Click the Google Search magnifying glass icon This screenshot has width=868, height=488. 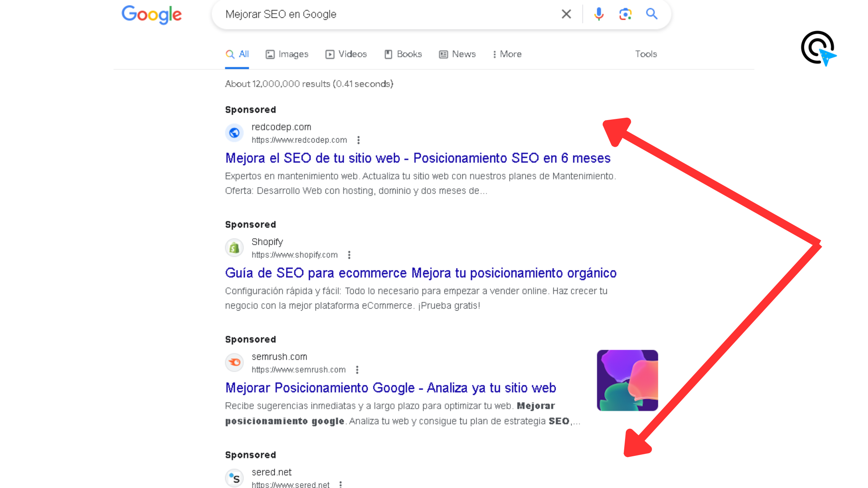click(652, 14)
